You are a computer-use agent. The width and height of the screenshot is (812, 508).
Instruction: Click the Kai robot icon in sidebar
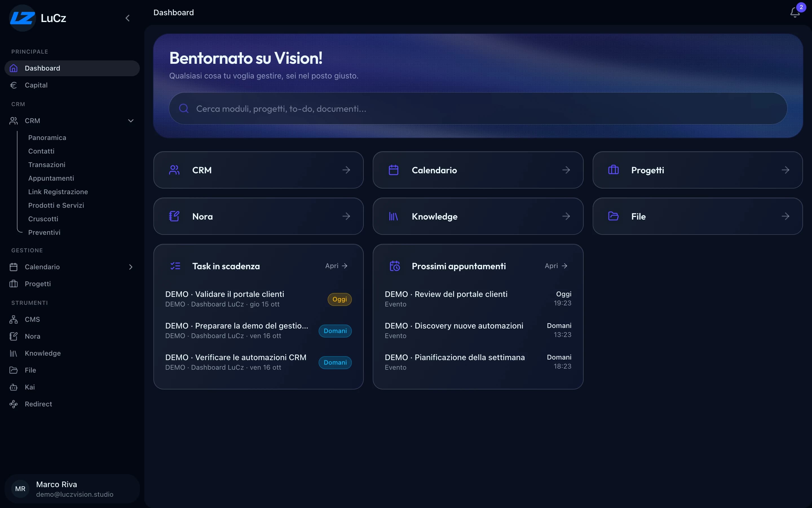(x=14, y=387)
